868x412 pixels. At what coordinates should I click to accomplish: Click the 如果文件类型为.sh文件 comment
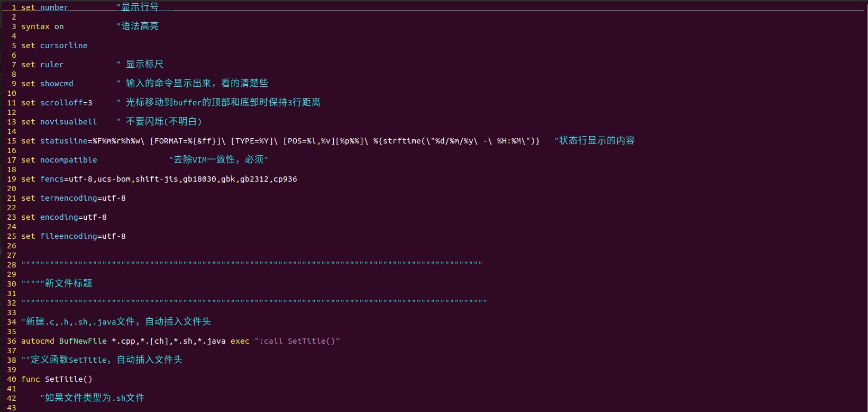click(92, 398)
